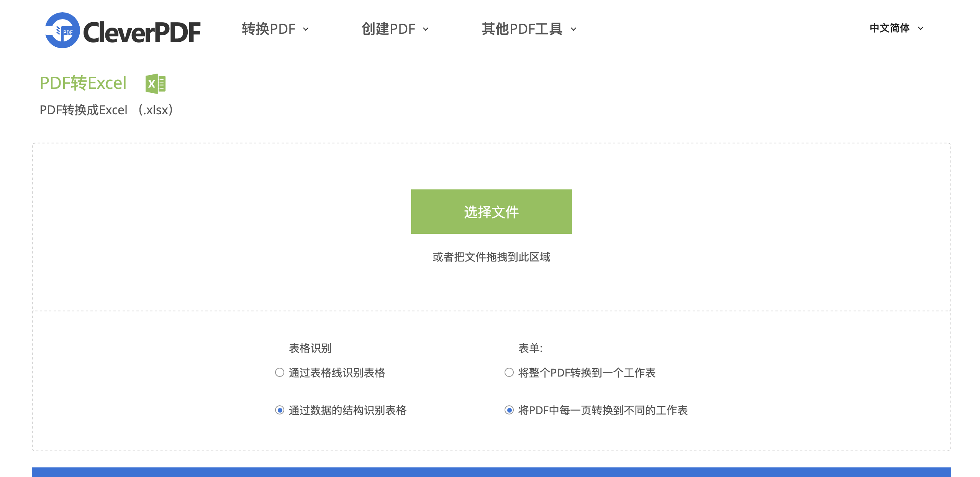Select 将PDF中每一页转换到不同的工作表 radio button
This screenshot has height=477, width=980.
509,410
